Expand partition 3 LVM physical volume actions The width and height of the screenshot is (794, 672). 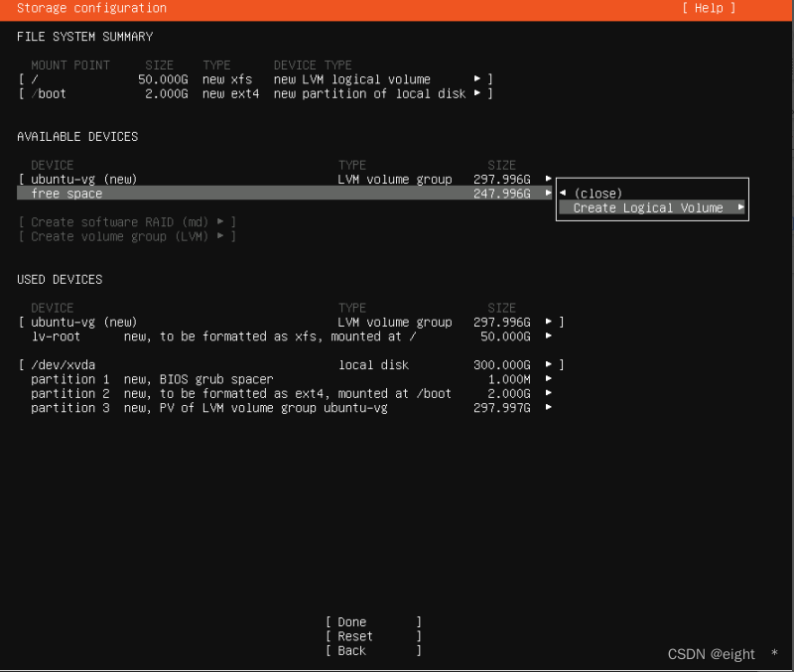pyautogui.click(x=548, y=407)
